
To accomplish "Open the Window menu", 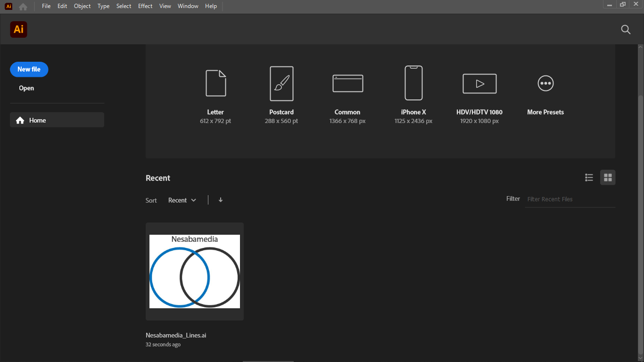I will click(x=188, y=6).
